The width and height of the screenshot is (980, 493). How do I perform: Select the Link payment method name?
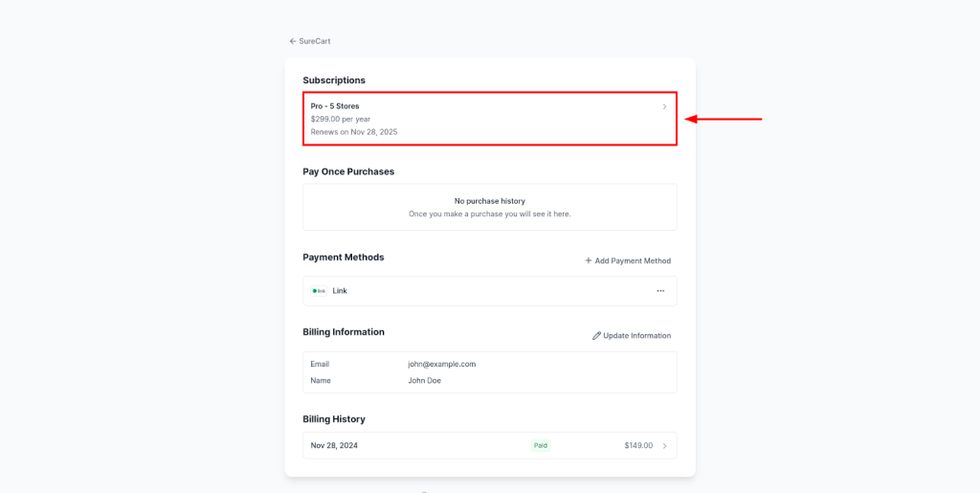pos(340,291)
